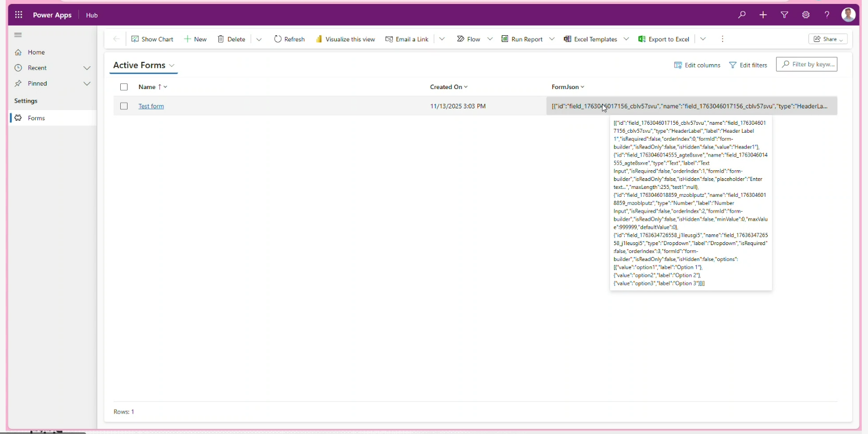868x434 pixels.
Task: Go to Home in sidebar
Action: click(36, 52)
